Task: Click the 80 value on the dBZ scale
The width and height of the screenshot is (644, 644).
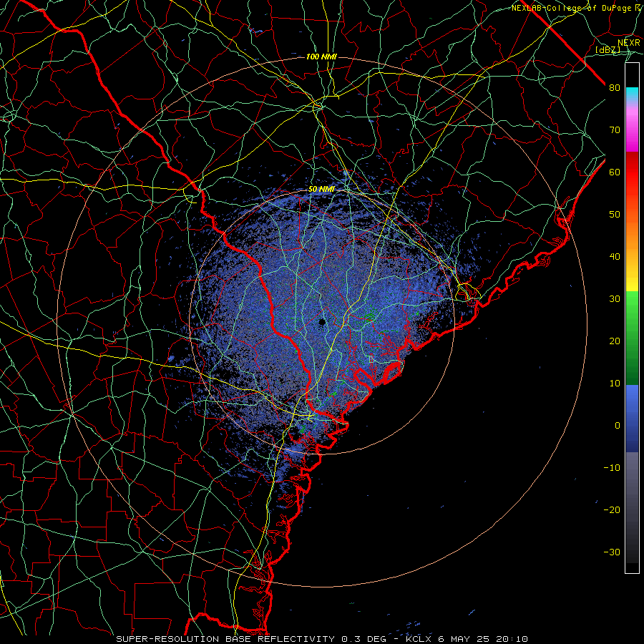Action: click(x=615, y=87)
